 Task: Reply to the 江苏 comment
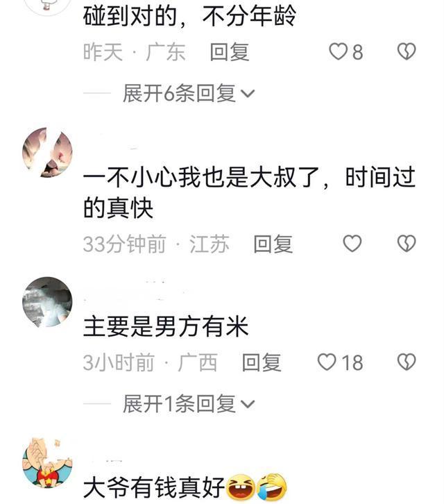click(x=273, y=244)
